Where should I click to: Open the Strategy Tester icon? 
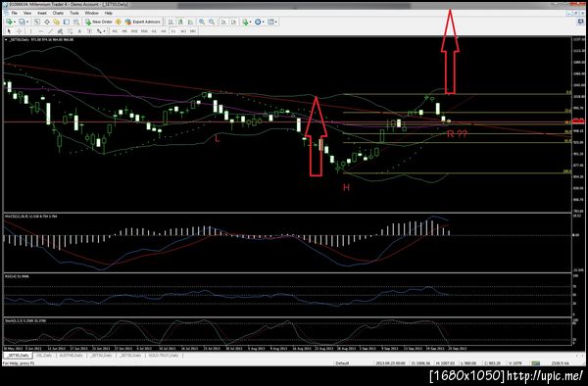(x=76, y=22)
